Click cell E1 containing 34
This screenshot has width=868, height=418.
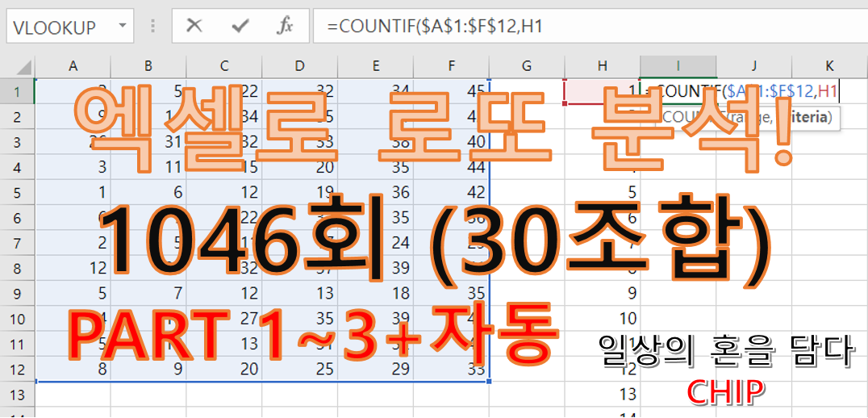(375, 91)
